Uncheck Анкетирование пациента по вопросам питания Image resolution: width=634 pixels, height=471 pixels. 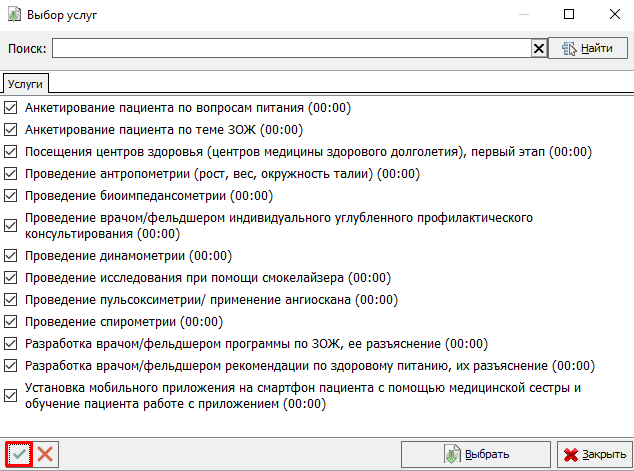click(x=12, y=107)
